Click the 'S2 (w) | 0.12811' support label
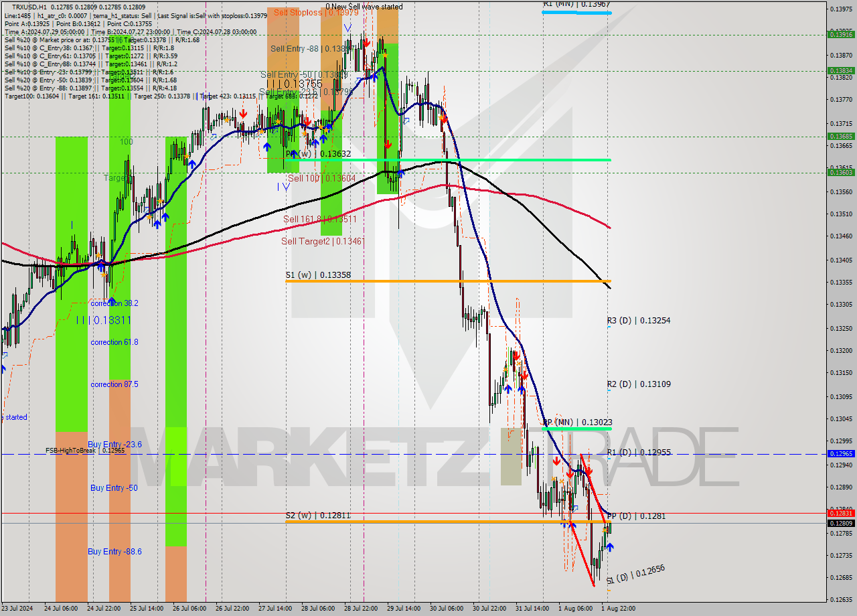The height and width of the screenshot is (616, 857). [x=318, y=516]
